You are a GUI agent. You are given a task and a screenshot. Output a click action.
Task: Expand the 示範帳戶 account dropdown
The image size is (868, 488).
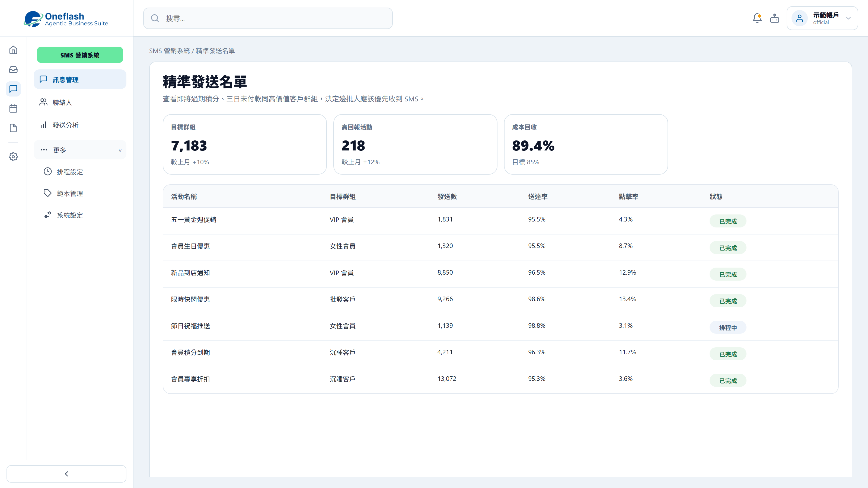822,18
